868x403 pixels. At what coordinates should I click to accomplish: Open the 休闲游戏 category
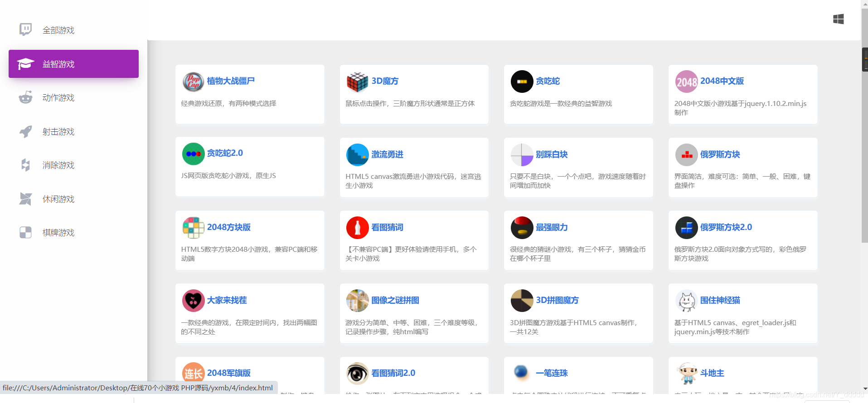pyautogui.click(x=73, y=199)
